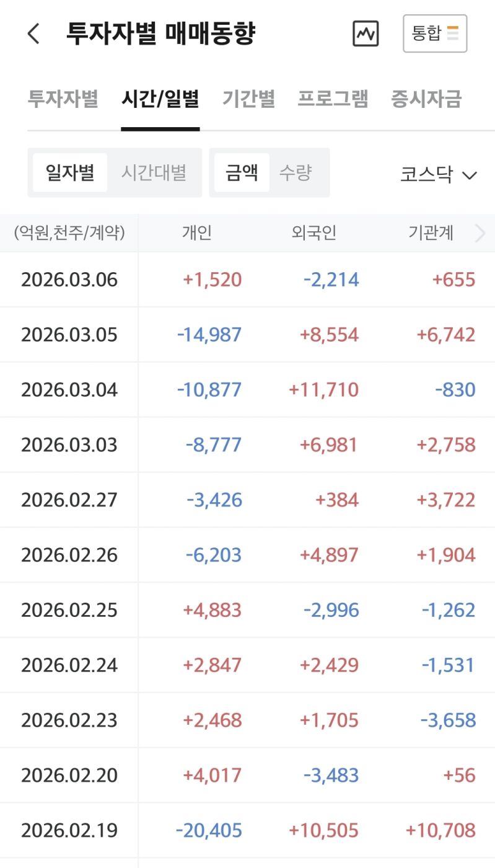Switch to 시간대별 view

click(154, 172)
